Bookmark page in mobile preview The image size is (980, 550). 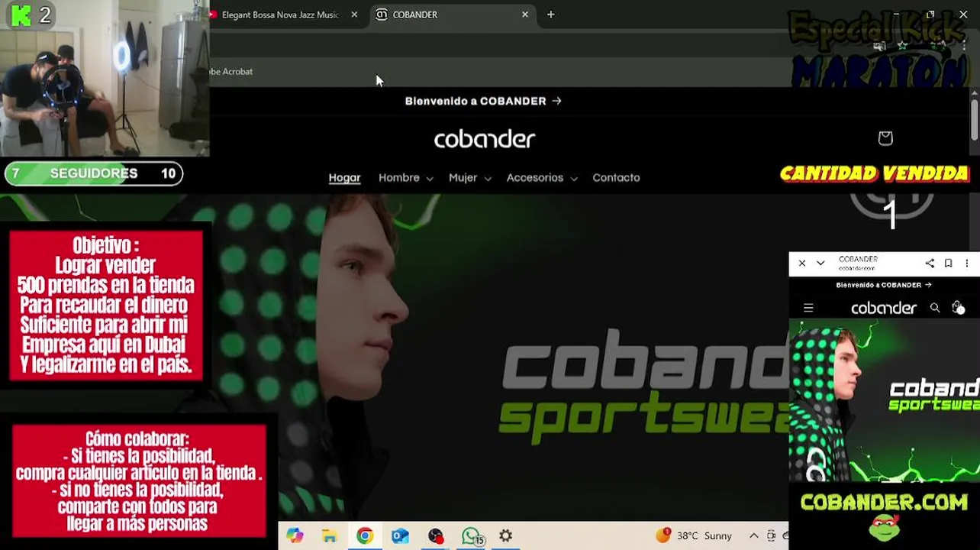tap(948, 264)
